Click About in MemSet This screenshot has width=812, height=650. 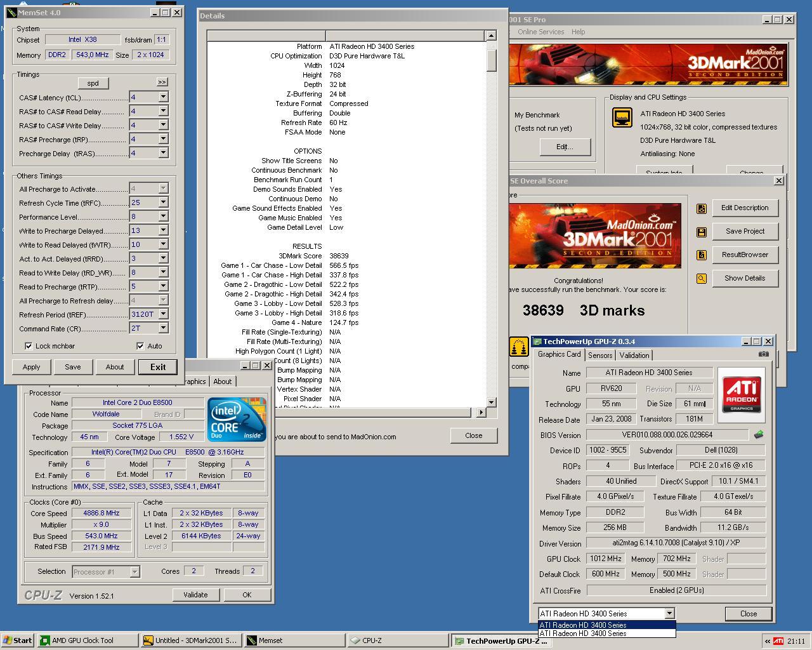(115, 367)
